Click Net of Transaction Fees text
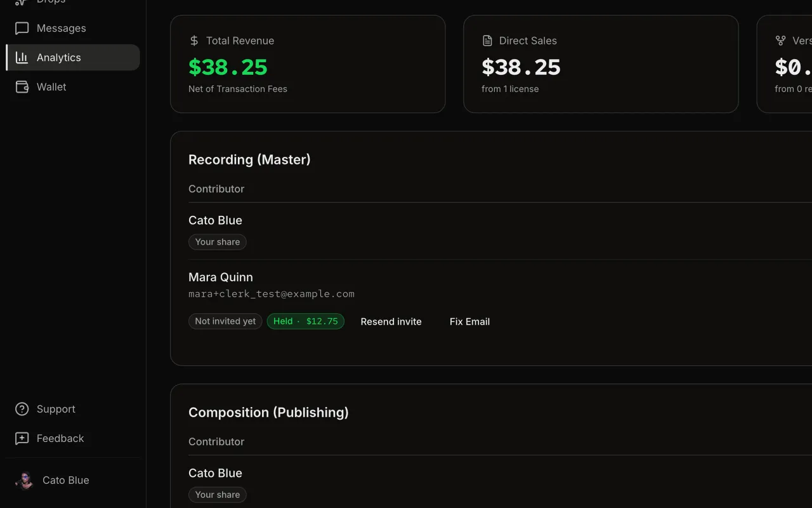The height and width of the screenshot is (508, 812). pos(238,89)
